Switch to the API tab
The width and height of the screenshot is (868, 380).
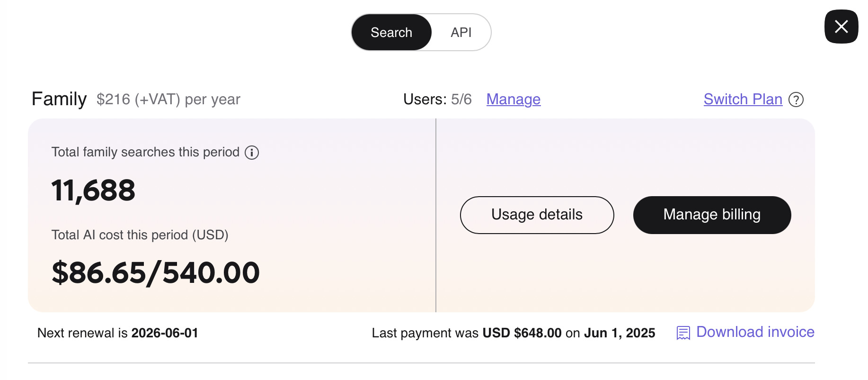[461, 32]
